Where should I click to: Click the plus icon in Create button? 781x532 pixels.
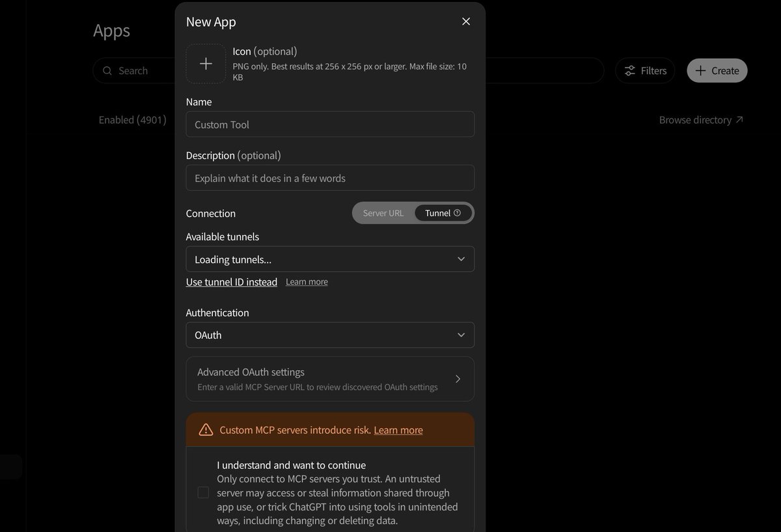(x=700, y=70)
